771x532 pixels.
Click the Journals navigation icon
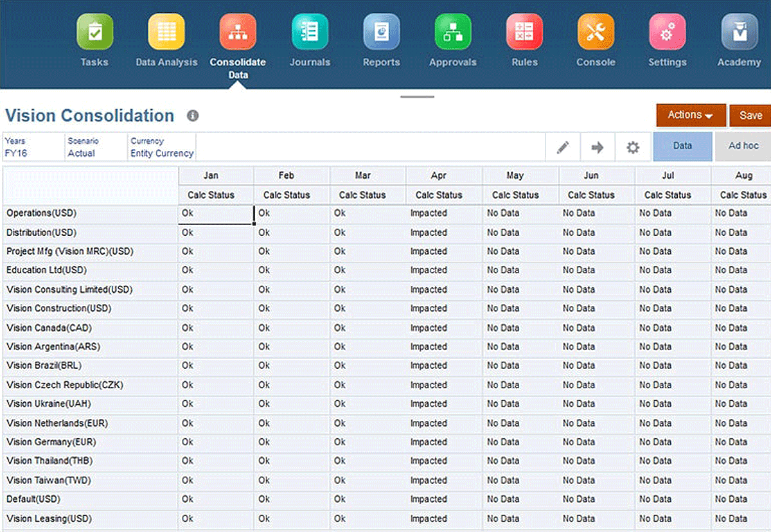310,32
